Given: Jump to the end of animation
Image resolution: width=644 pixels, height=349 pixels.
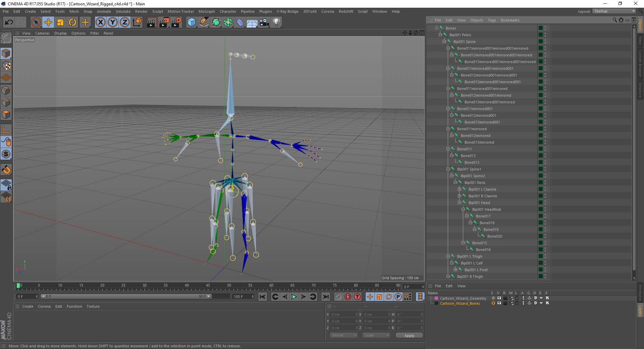Looking at the screenshot, I should pos(325,297).
